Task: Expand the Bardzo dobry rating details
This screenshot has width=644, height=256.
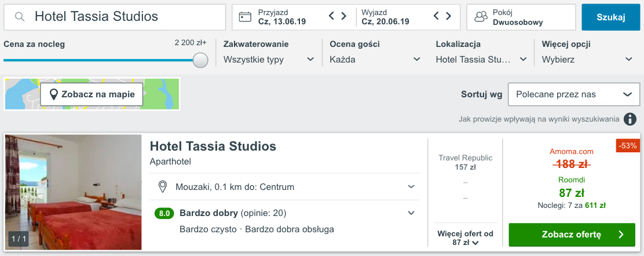Action: pos(411,213)
